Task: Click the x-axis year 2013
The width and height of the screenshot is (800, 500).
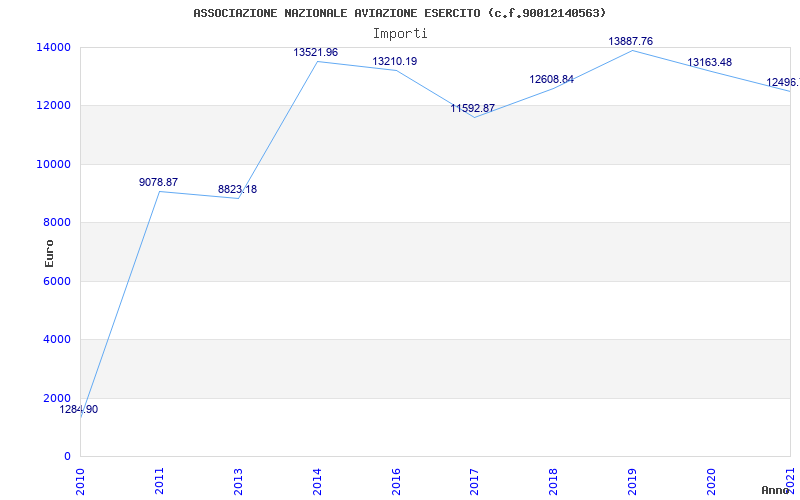Action: click(238, 481)
